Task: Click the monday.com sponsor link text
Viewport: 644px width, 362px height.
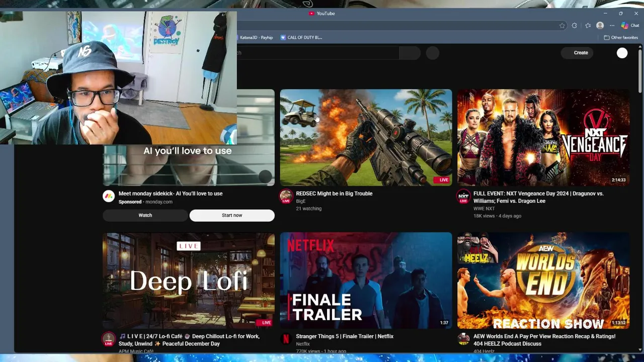Action: [x=159, y=202]
